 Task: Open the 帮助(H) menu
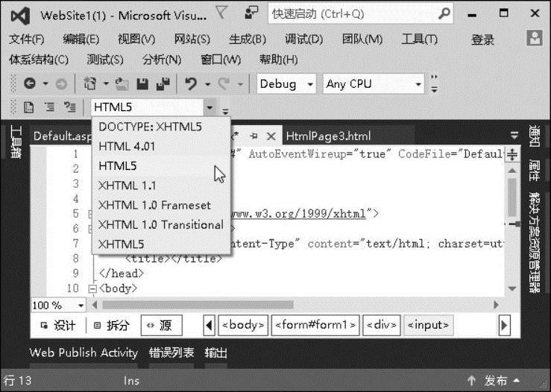click(x=278, y=60)
